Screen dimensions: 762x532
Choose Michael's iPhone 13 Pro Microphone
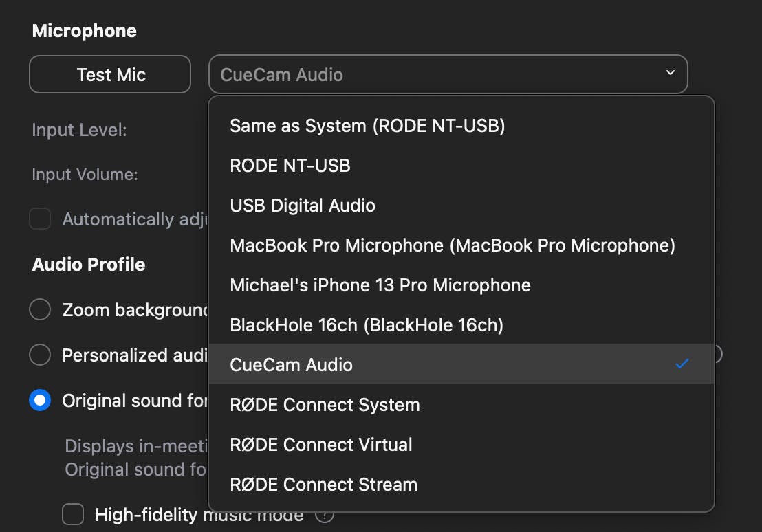point(461,285)
